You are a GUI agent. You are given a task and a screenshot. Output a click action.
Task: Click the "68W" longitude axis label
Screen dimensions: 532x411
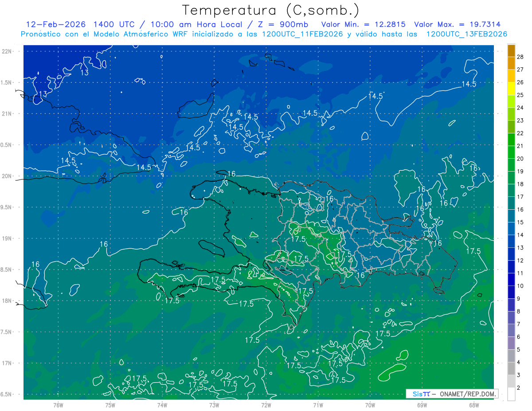point(473,405)
